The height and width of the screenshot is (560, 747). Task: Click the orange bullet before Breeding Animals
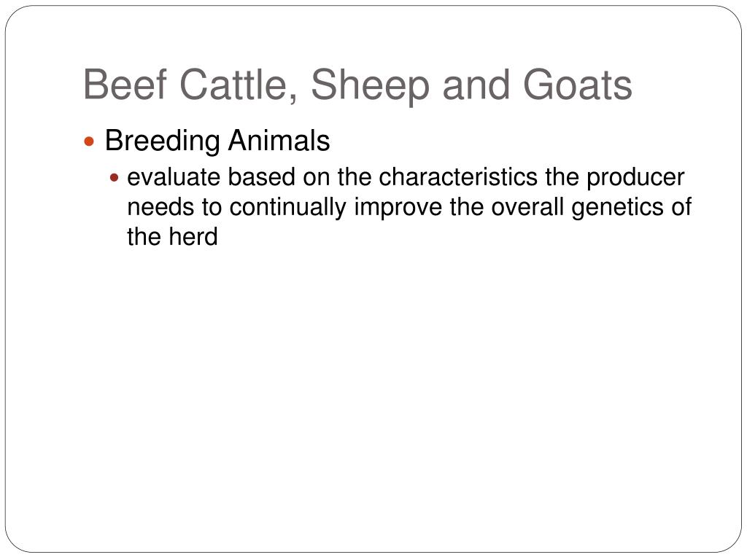[89, 141]
